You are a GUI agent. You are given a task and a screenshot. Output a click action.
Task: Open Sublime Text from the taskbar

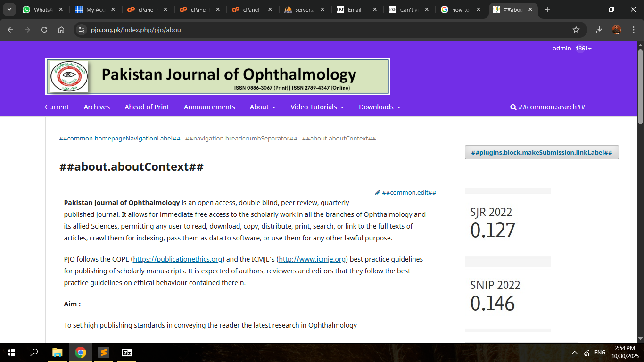103,353
